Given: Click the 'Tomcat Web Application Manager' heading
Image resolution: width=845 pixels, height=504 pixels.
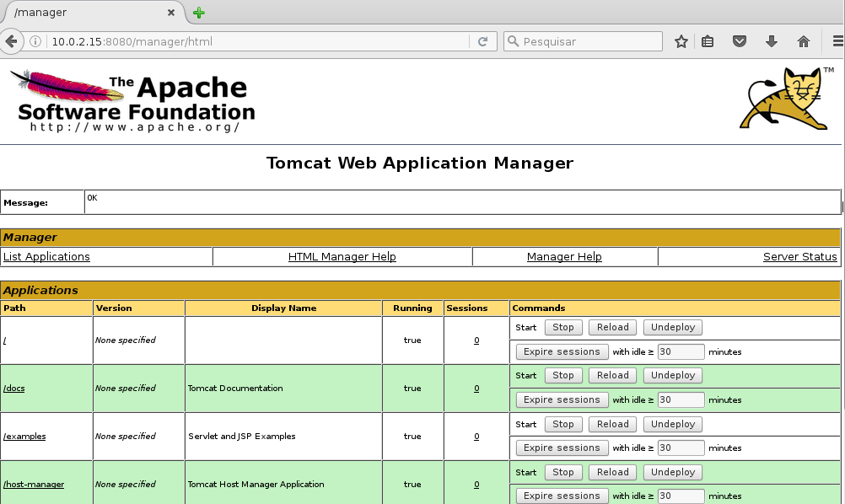Looking at the screenshot, I should (x=420, y=164).
